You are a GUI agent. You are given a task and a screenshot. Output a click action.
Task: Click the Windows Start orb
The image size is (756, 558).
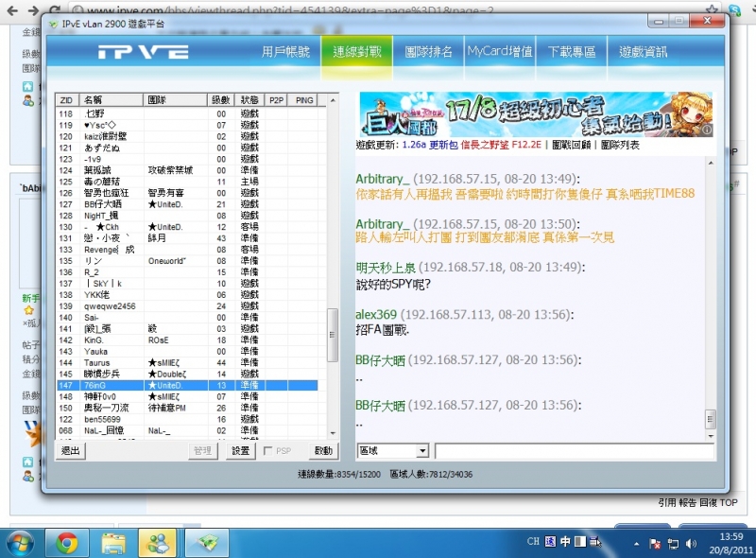(21, 542)
